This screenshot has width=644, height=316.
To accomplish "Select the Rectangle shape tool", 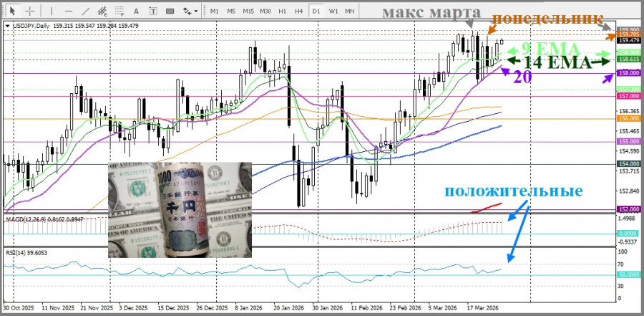I will pos(170,11).
